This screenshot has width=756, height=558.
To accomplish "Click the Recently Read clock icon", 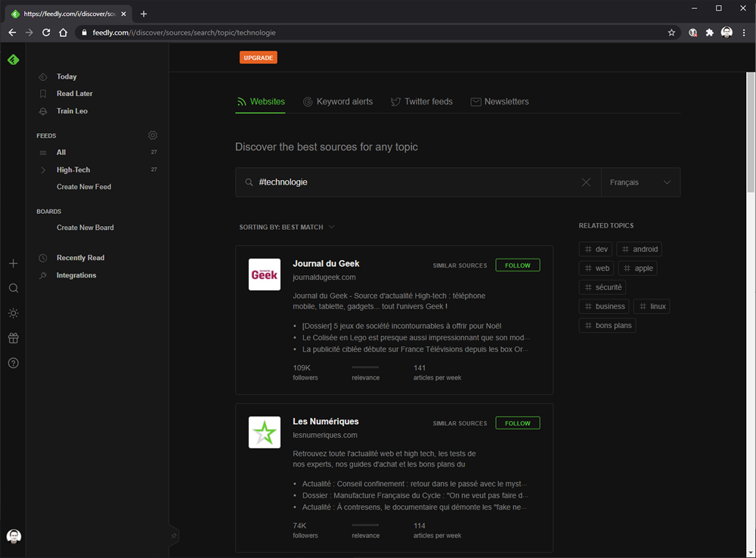I will [43, 258].
